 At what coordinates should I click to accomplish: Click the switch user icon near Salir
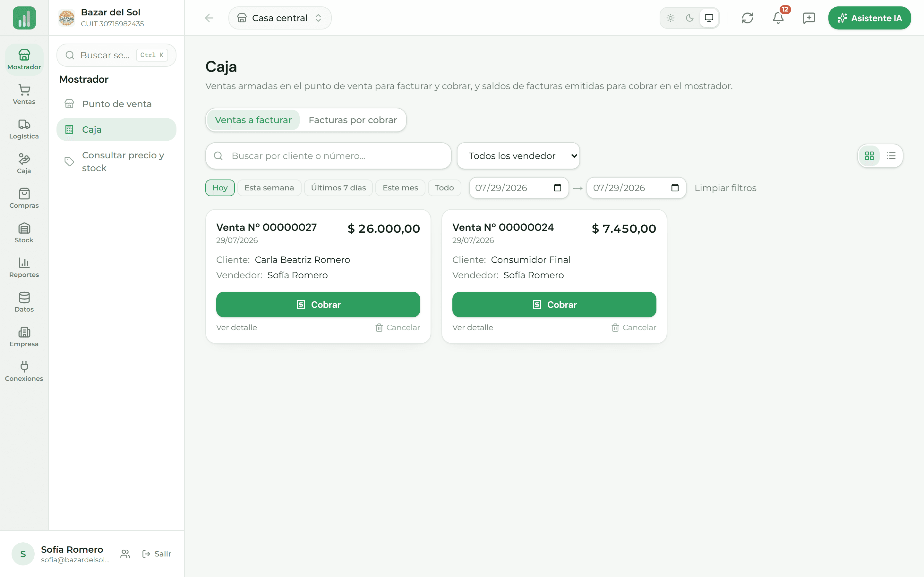125,554
